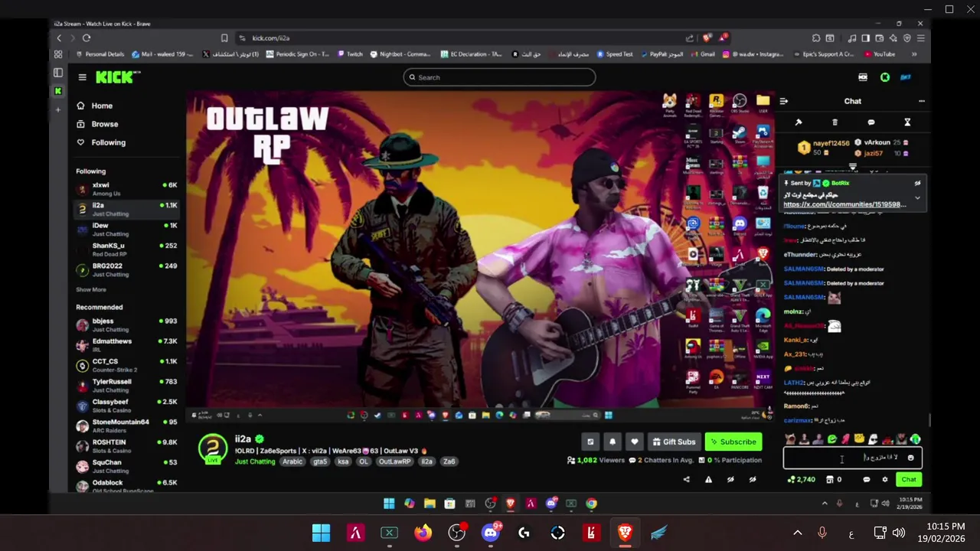The height and width of the screenshot is (551, 980).
Task: Click the Kick icon in Brave sidebar
Action: coord(58,91)
